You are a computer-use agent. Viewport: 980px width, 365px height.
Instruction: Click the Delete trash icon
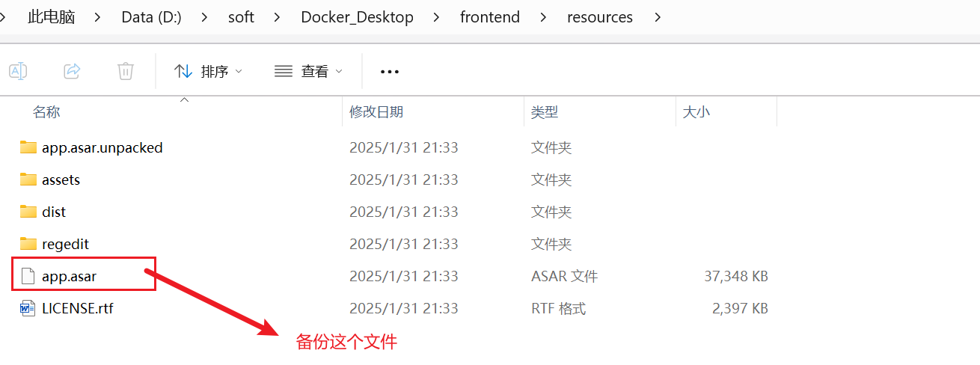(x=126, y=71)
